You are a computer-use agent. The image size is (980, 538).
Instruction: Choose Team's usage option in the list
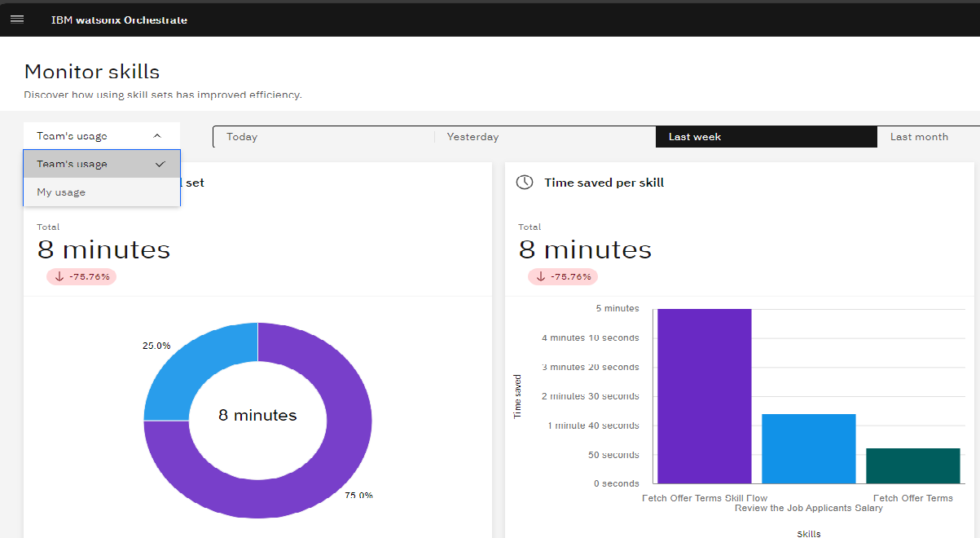click(x=73, y=164)
